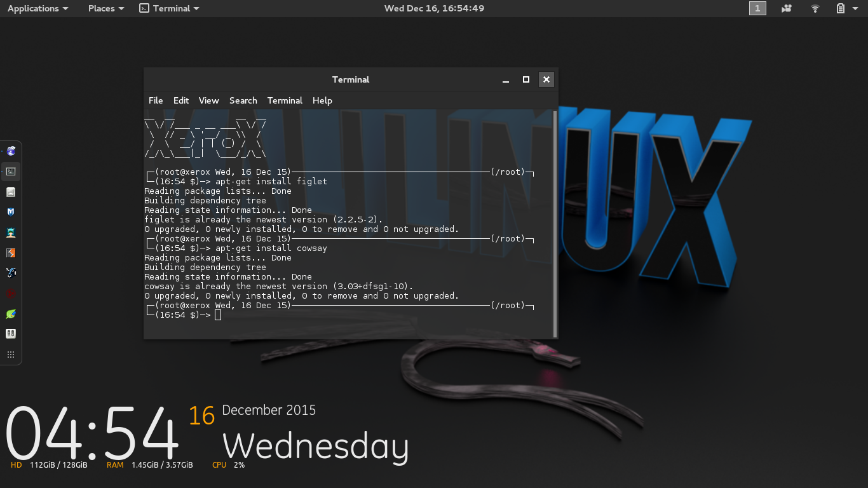The width and height of the screenshot is (868, 488).
Task: Open the web browser from the dock
Action: pyautogui.click(x=11, y=151)
